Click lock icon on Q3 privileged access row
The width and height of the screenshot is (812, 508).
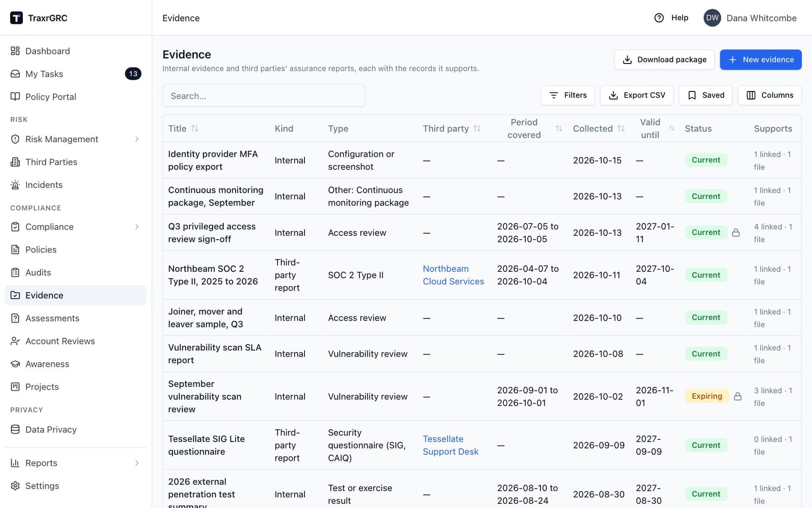click(736, 233)
